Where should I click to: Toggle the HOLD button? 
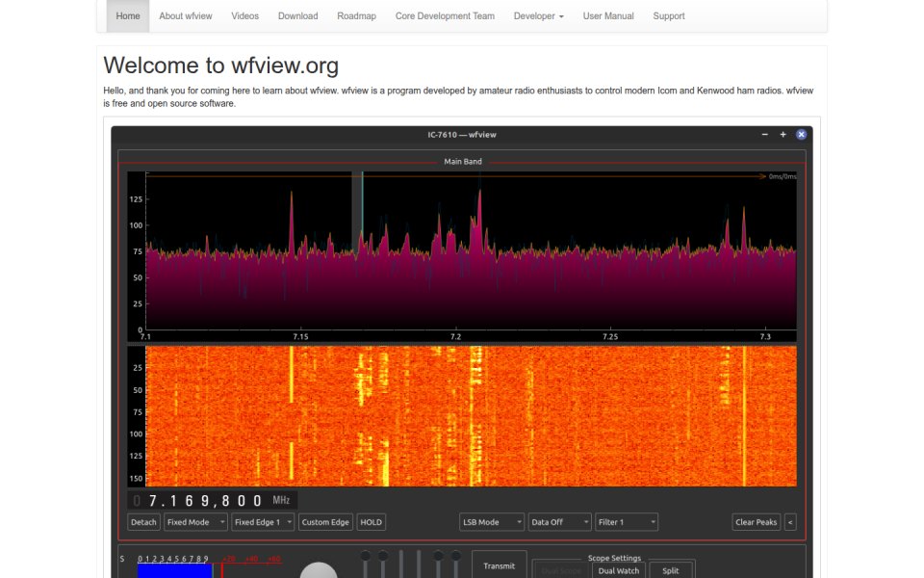point(372,522)
